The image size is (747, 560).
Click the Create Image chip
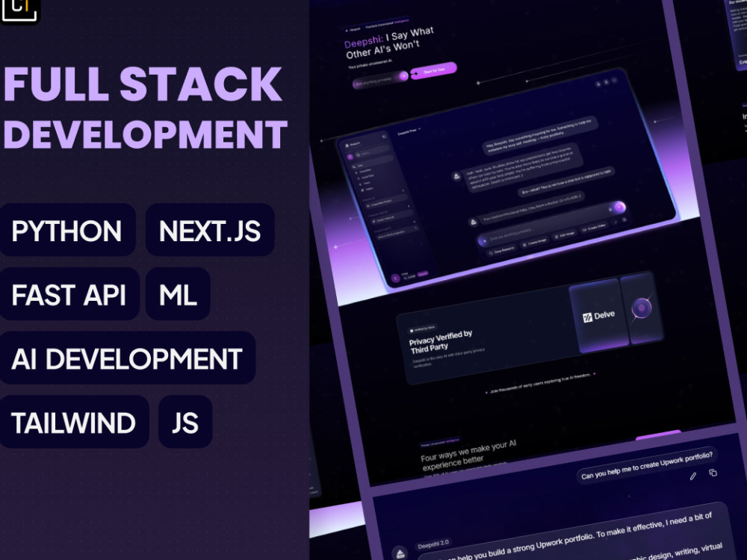click(x=534, y=243)
